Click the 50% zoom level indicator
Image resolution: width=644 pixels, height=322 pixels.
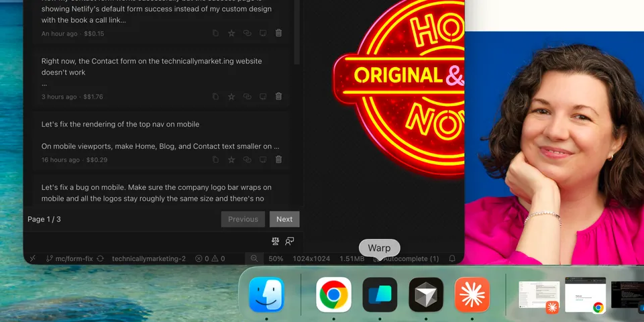pos(276,258)
